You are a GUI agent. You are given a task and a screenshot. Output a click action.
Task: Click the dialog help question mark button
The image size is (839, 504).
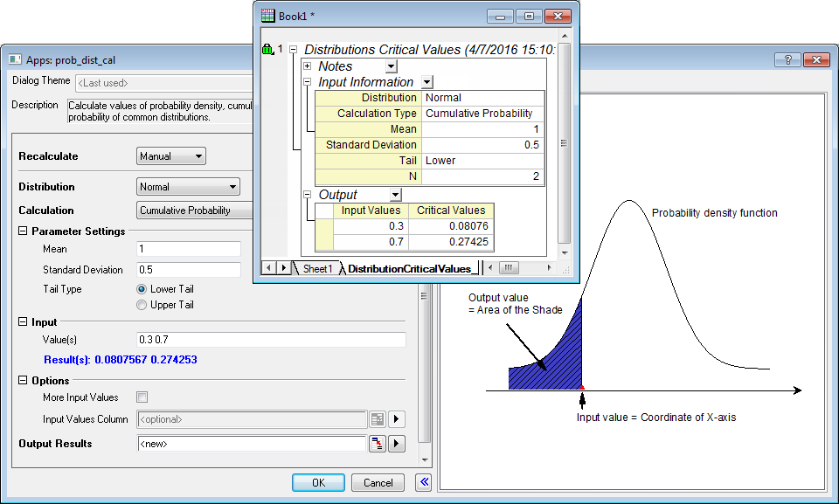point(787,59)
